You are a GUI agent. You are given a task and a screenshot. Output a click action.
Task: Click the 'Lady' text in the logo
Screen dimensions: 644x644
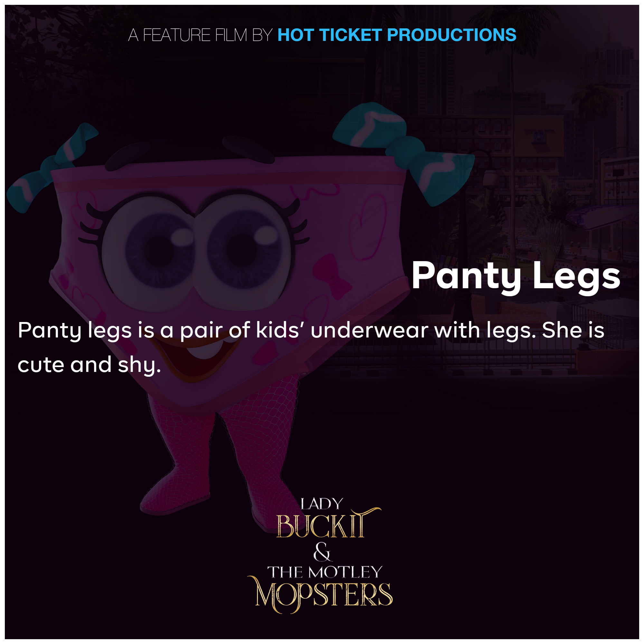tap(322, 504)
